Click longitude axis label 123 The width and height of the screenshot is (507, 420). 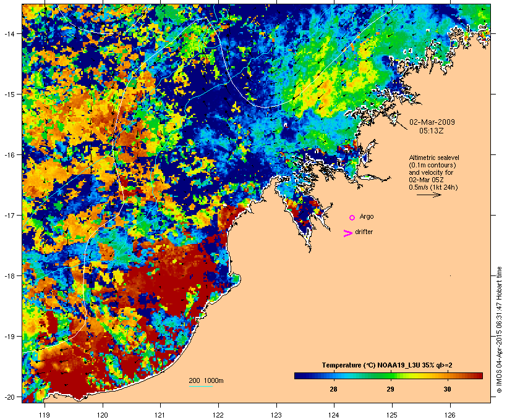pyautogui.click(x=276, y=415)
